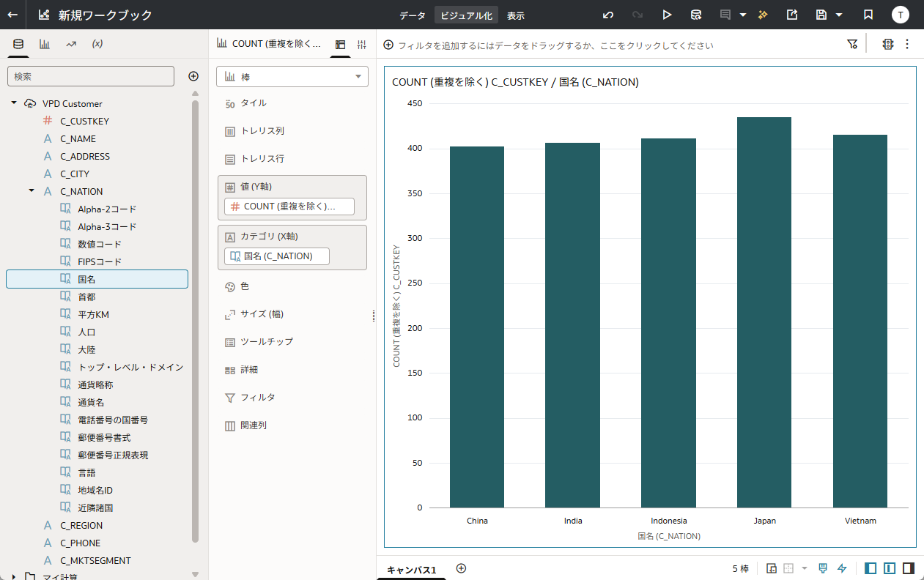Select the China bar in the chart

(x=477, y=327)
